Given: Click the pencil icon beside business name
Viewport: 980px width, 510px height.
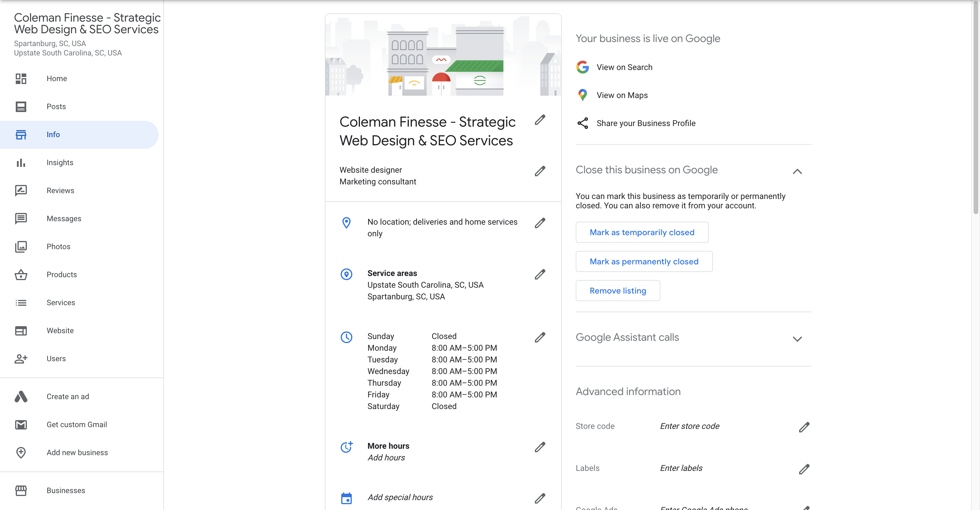Looking at the screenshot, I should pos(540,120).
